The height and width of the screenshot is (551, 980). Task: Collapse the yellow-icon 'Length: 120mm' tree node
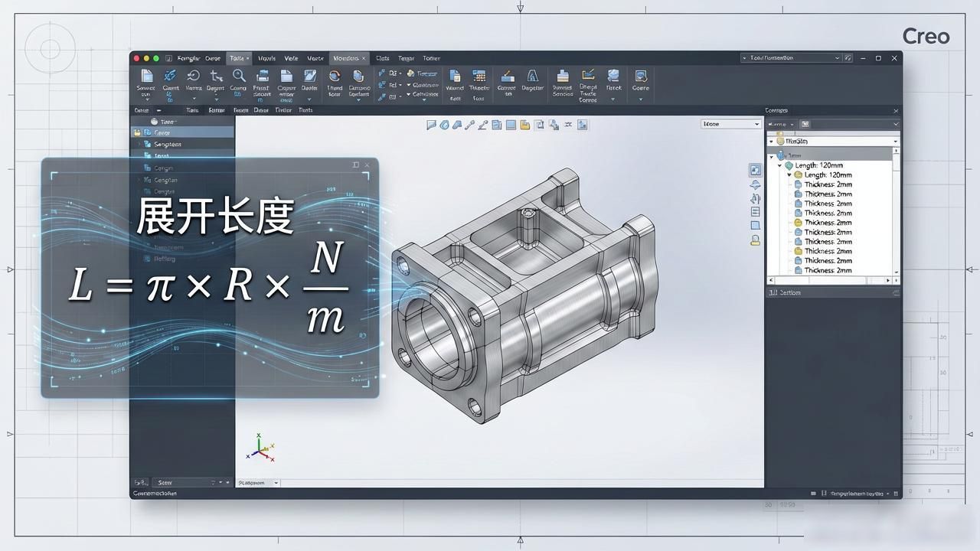tap(789, 175)
